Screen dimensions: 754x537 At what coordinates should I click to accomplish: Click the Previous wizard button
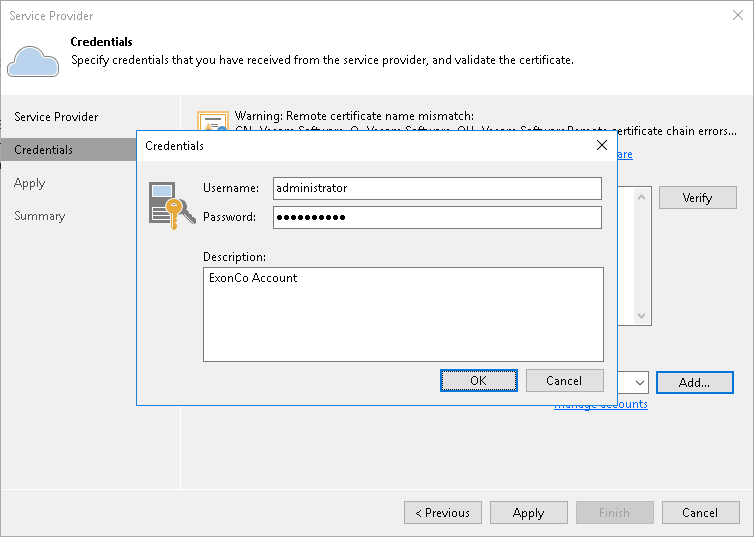click(442, 513)
